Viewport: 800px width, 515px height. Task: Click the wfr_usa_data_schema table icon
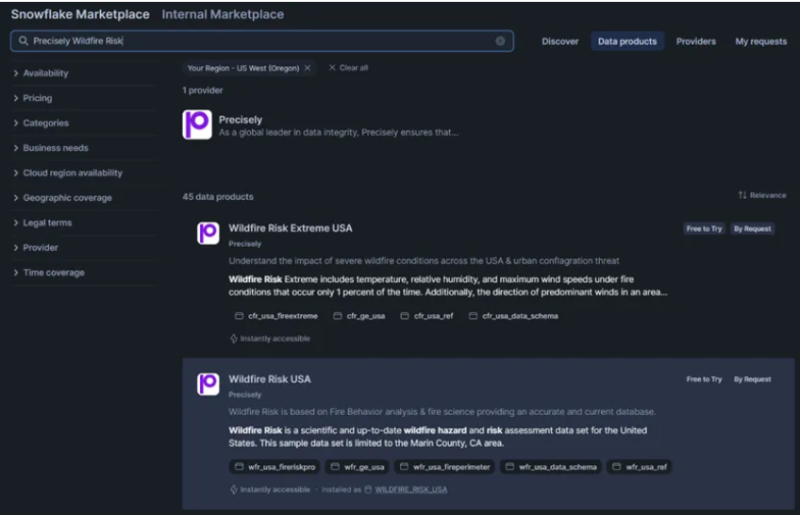coord(509,467)
